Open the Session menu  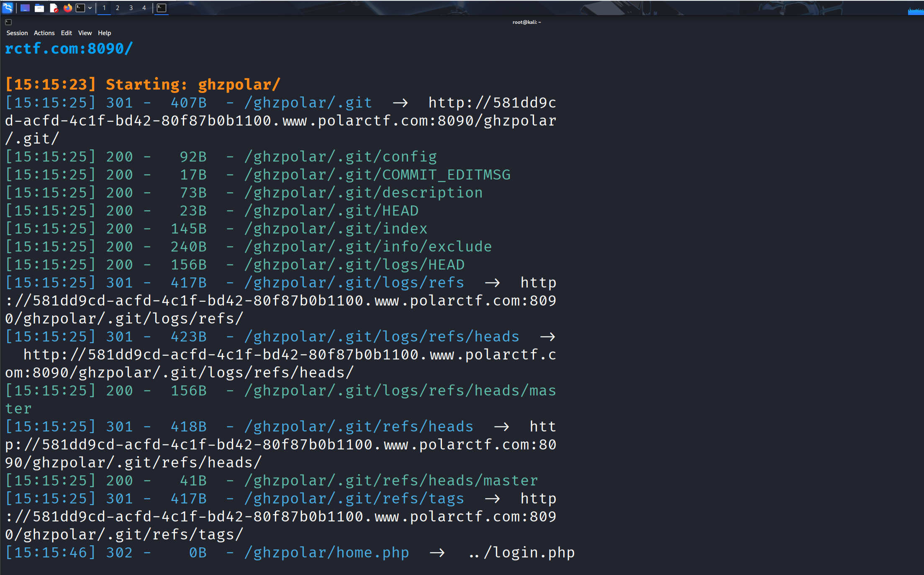point(17,33)
